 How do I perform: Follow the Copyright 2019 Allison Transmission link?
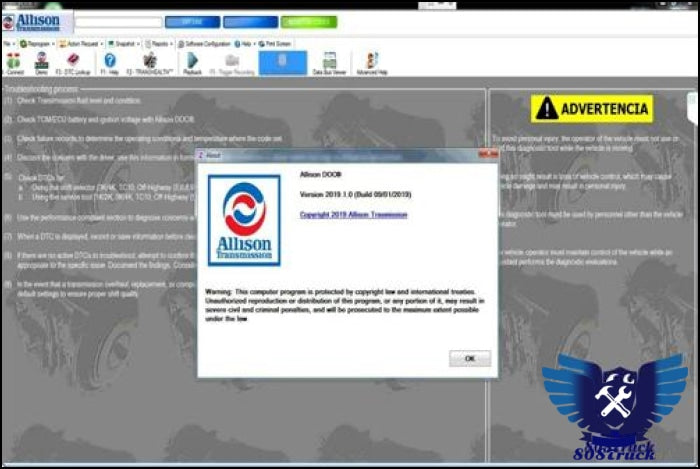tap(353, 214)
